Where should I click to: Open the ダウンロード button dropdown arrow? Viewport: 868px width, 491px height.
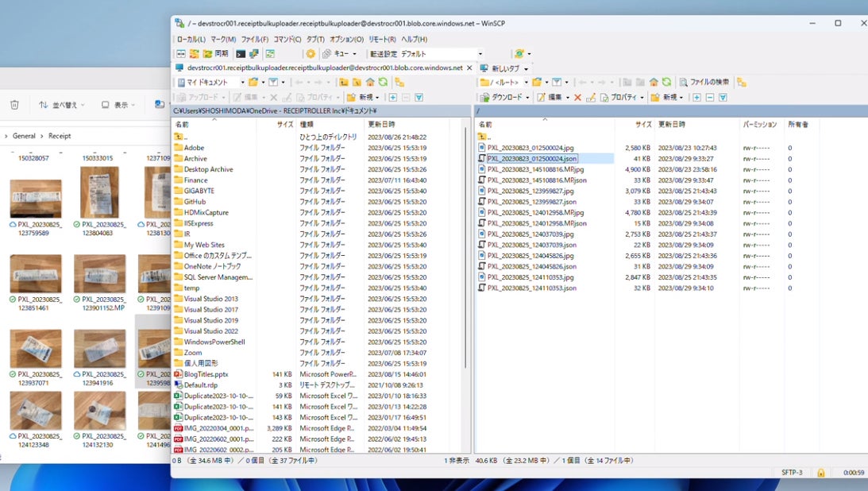tap(527, 97)
